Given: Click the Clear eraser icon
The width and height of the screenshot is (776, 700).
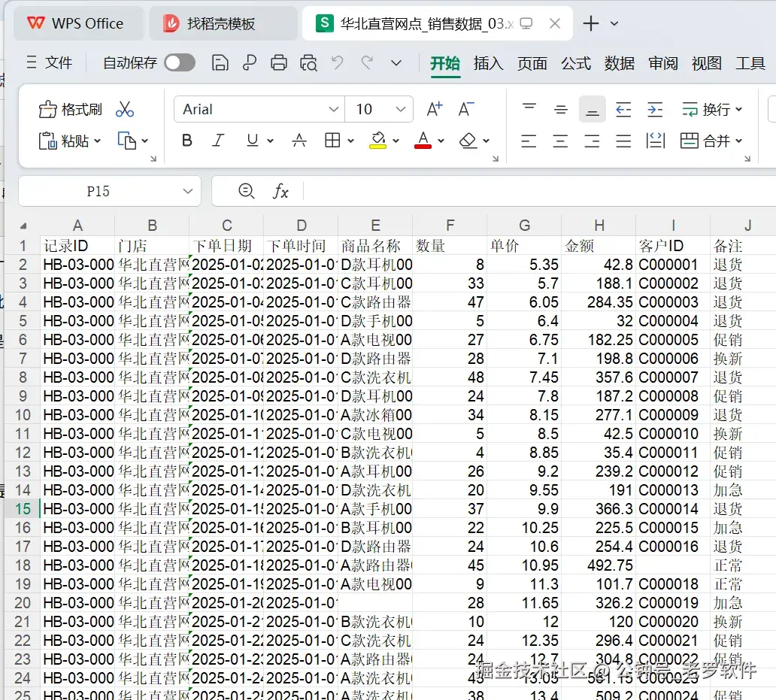Looking at the screenshot, I should pyautogui.click(x=468, y=141).
